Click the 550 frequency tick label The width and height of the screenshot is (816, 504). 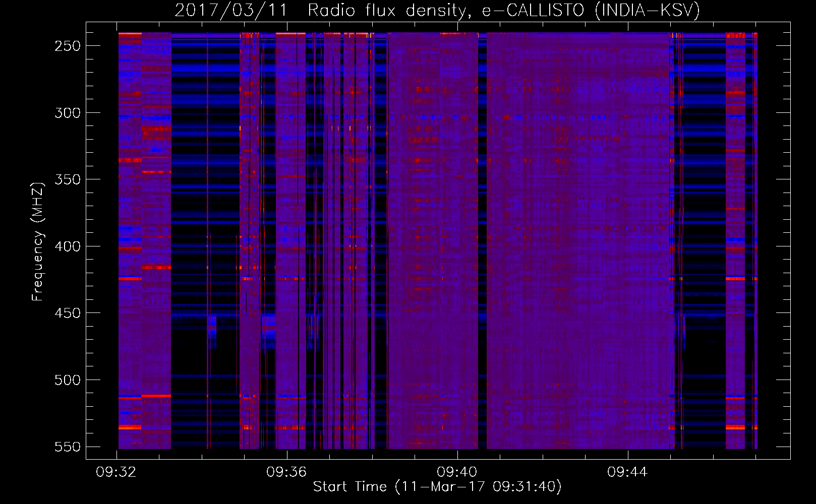click(68, 447)
